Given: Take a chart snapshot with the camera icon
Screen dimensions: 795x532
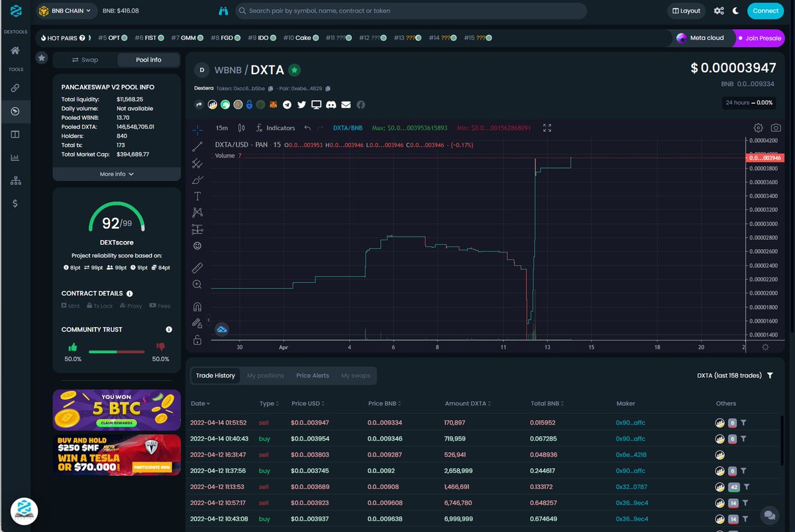Looking at the screenshot, I should coord(776,127).
